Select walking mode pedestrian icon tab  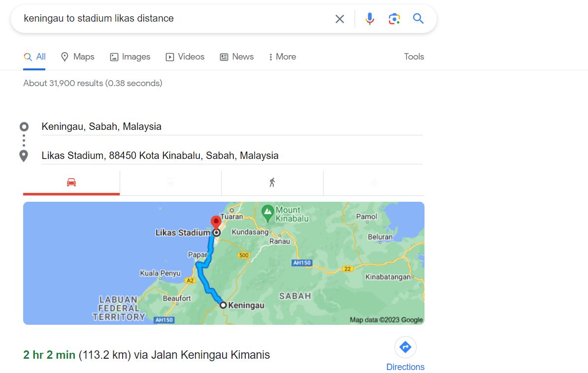(272, 183)
